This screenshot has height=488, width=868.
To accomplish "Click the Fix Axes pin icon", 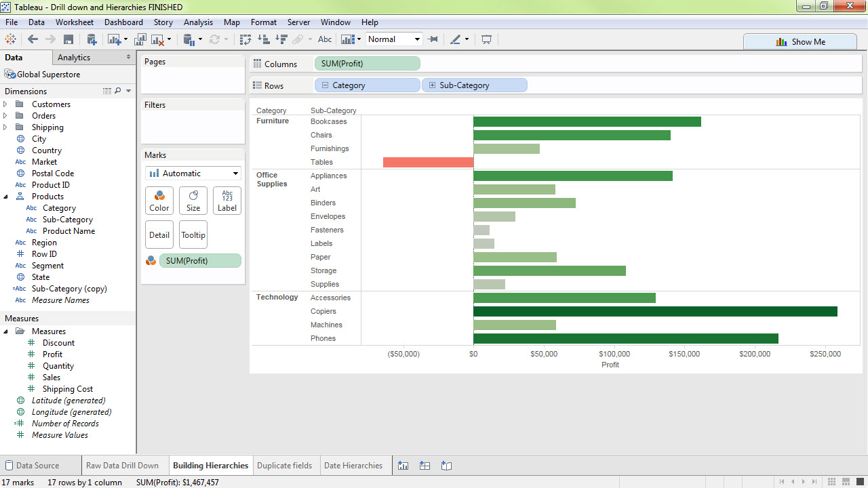I will tap(433, 39).
